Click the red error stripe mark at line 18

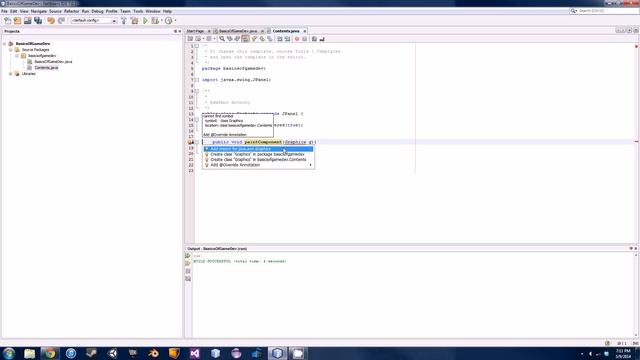coord(636,142)
